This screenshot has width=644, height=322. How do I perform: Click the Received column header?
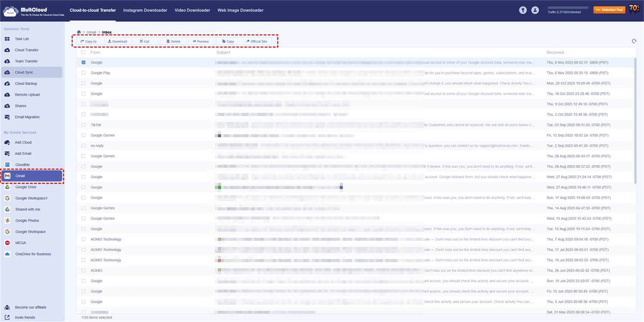point(555,52)
